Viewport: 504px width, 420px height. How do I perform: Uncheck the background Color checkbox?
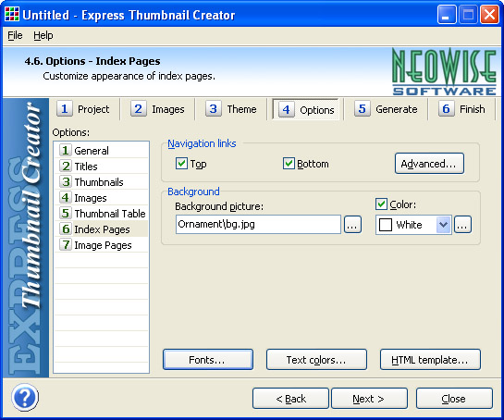click(x=381, y=204)
